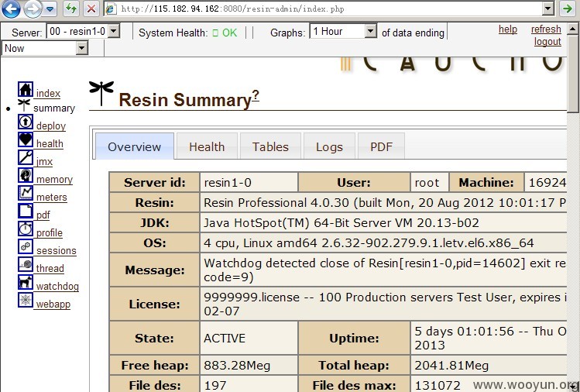Click the Java HotSpot JDK value
Viewport: 580px width, 392px height.
point(341,223)
